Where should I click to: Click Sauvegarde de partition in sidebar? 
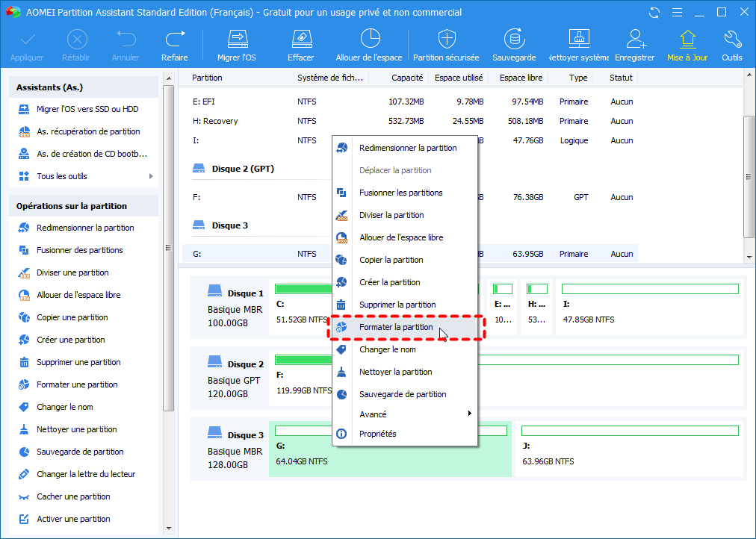click(84, 452)
